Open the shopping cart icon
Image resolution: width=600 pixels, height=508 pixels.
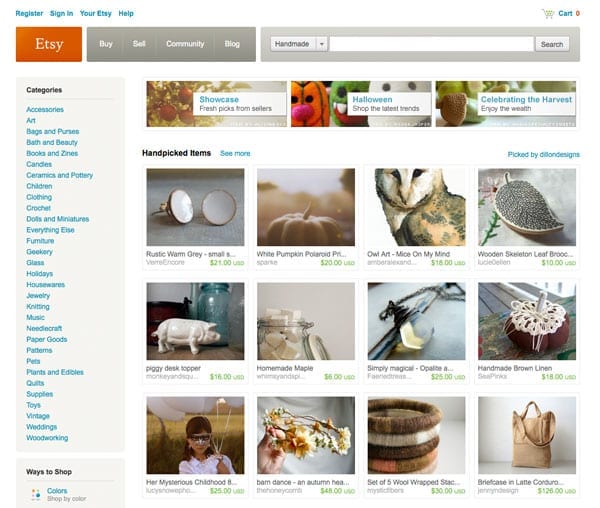(548, 14)
